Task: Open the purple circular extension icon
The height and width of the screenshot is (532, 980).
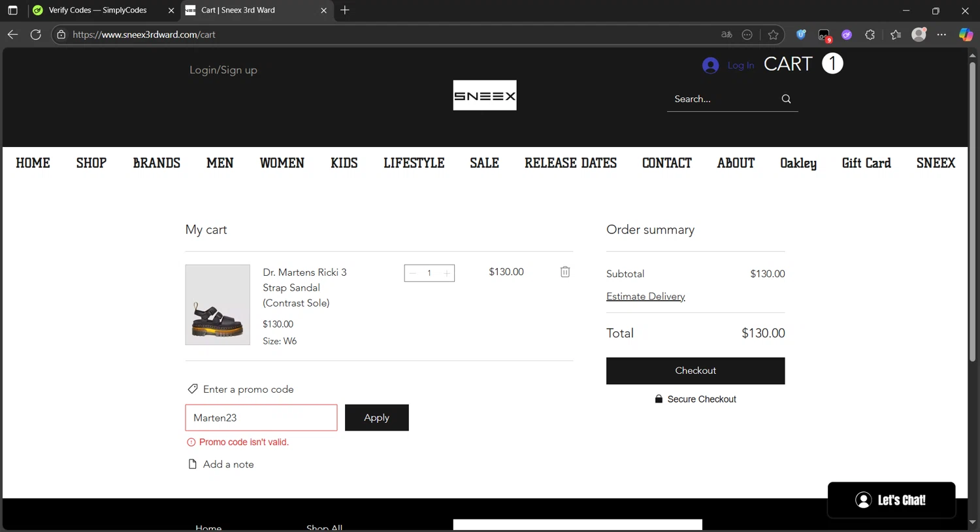Action: 847,35
